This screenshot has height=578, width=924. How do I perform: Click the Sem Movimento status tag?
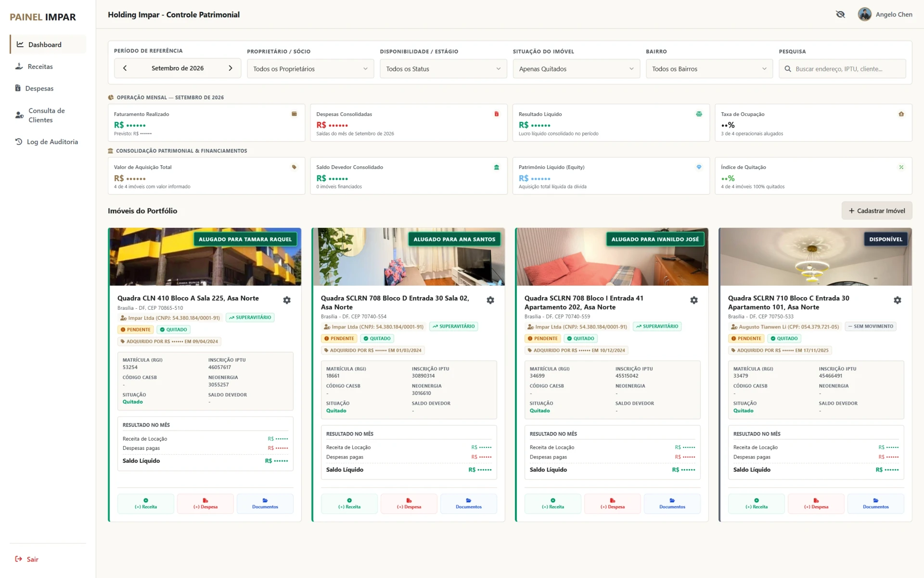coord(870,327)
